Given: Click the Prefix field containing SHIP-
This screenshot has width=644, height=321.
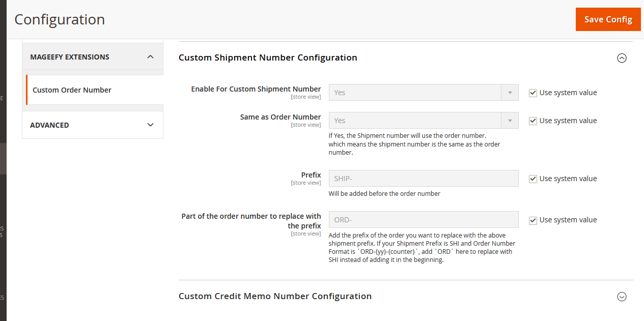Looking at the screenshot, I should click(423, 179).
